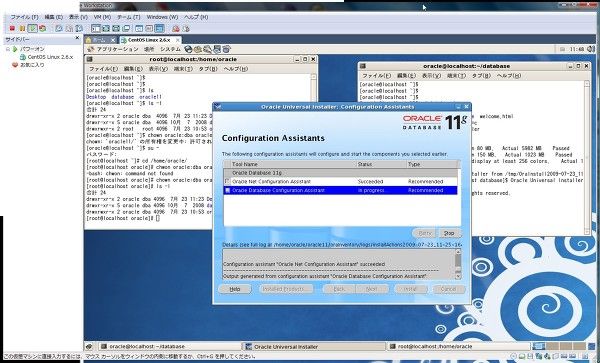Switch to root@localhost:/home/oracle taskbar entry

458,347
